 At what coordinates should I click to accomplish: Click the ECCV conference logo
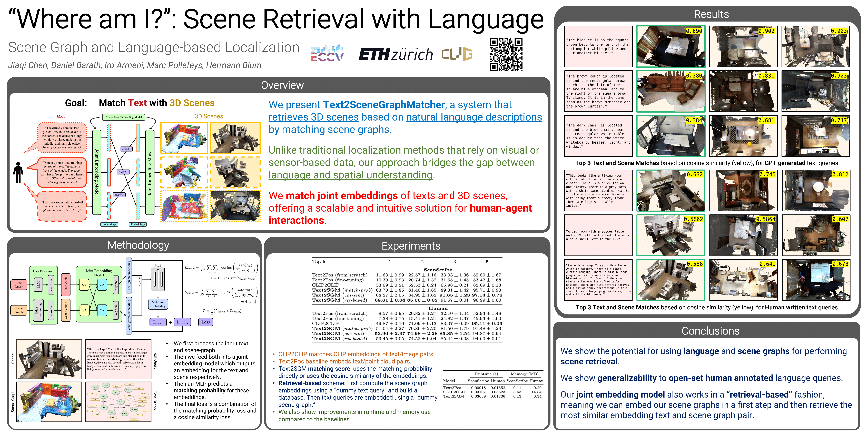click(327, 54)
